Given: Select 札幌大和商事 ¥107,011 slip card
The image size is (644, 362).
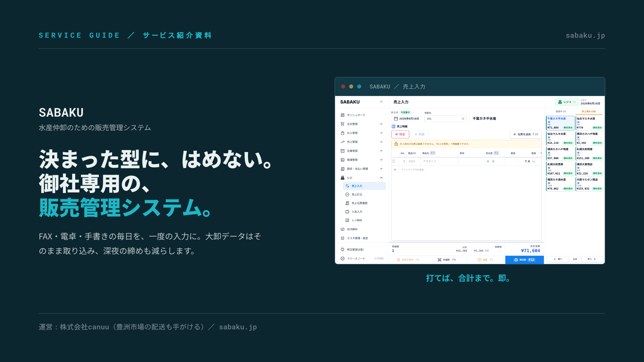Looking at the screenshot, I should pyautogui.click(x=560, y=169).
